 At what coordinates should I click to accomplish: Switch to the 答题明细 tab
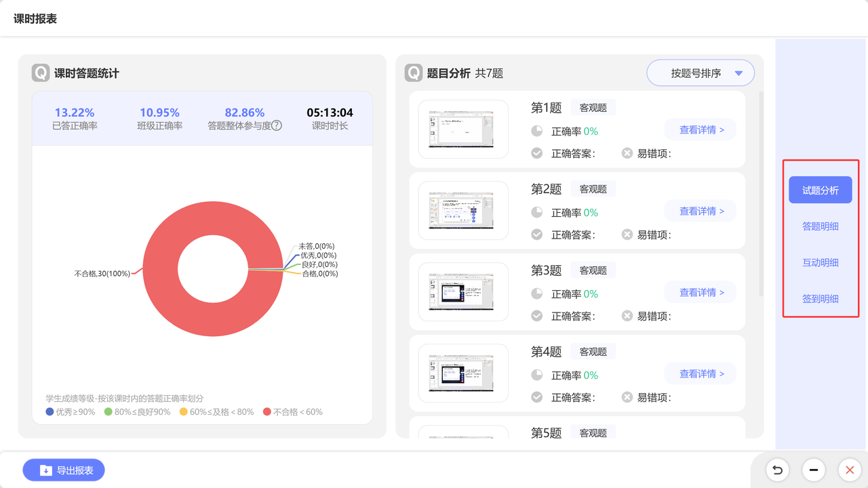821,226
